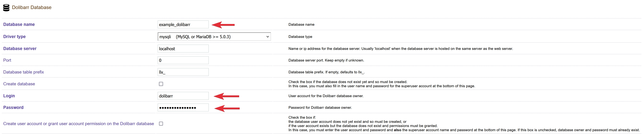Click the Port label
Viewport: 644px width, 139px height.
pos(7,60)
